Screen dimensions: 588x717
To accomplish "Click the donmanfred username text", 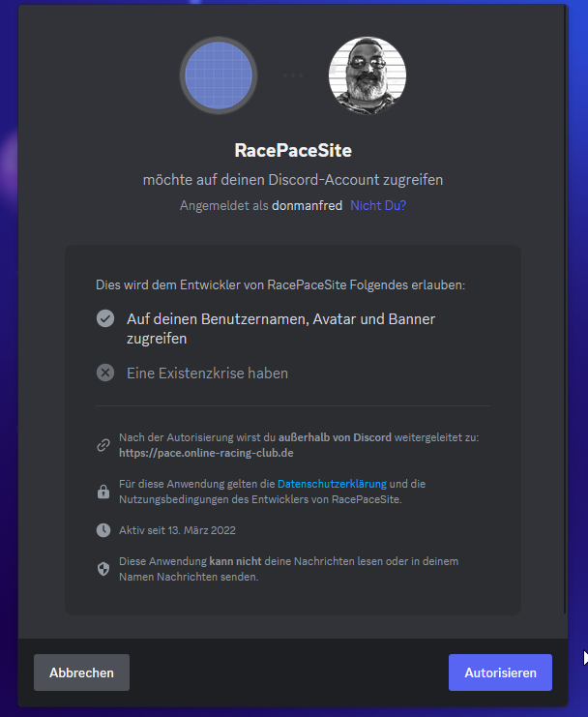I will 307,205.
